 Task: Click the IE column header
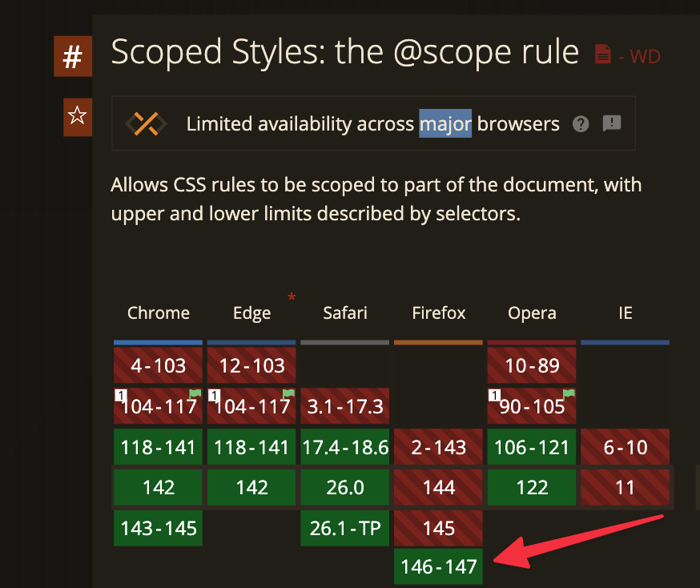625,313
